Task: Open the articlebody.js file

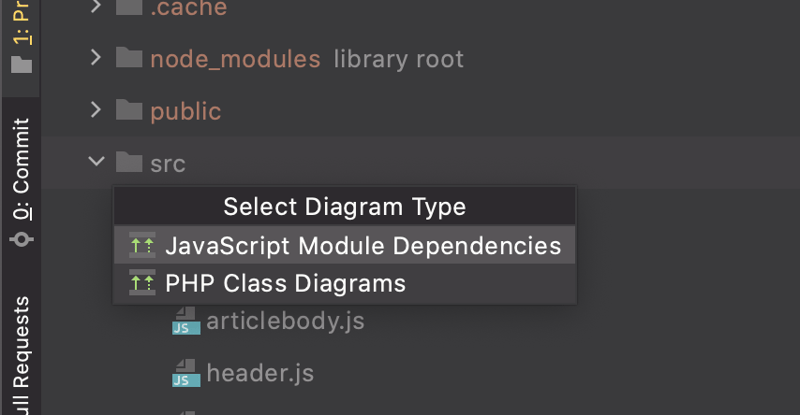Action: pyautogui.click(x=285, y=322)
